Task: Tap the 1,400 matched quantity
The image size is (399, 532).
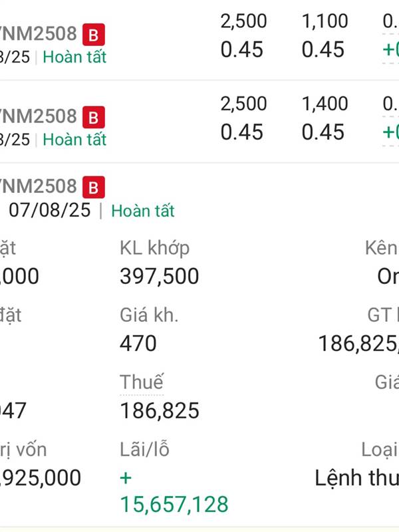Action: pyautogui.click(x=325, y=104)
